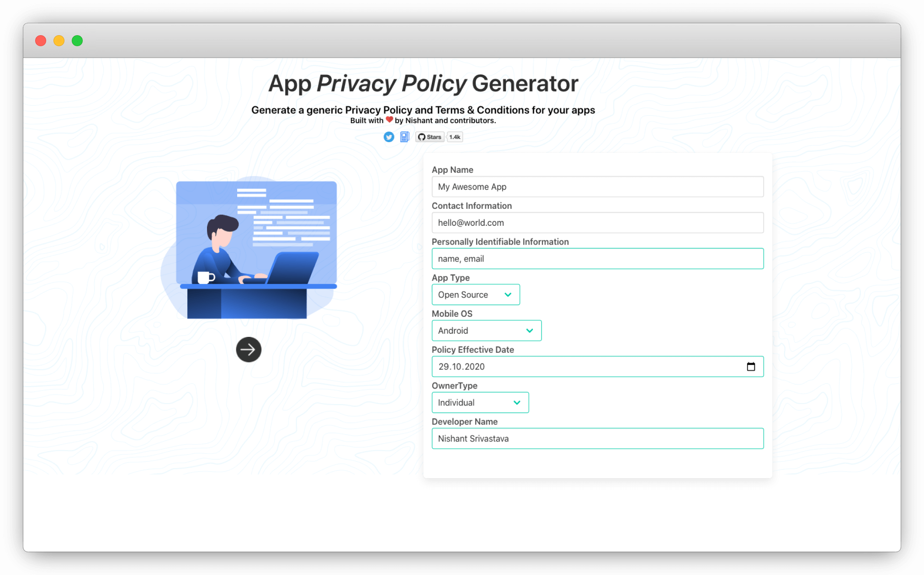Viewport: 924px width, 575px height.
Task: Click the Policy Effective Date field
Action: tap(597, 366)
